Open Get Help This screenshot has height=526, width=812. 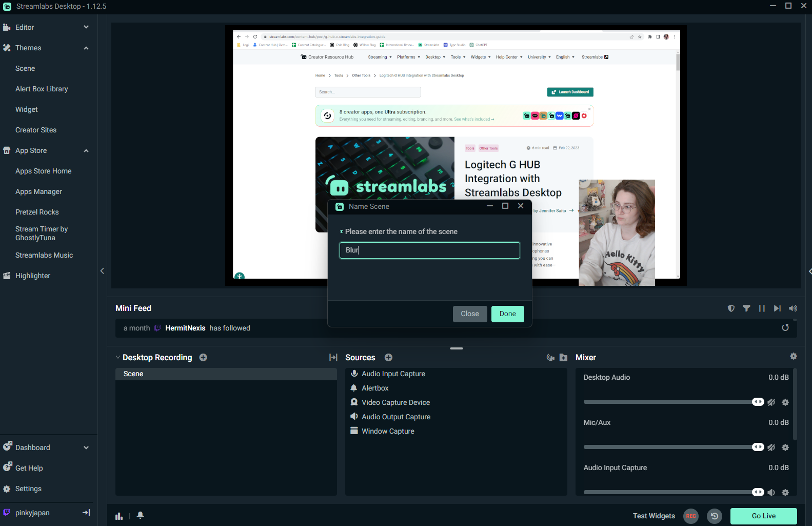(29, 468)
